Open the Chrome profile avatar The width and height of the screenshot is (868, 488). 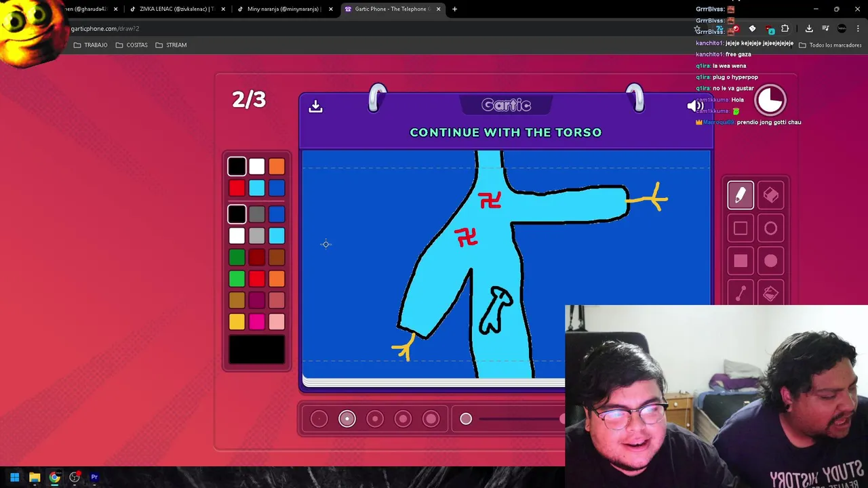(842, 28)
